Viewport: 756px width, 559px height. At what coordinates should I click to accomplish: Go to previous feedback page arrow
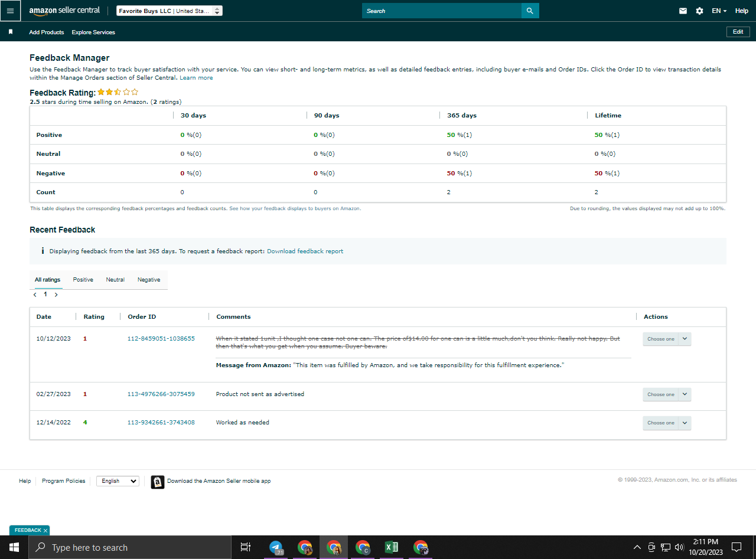click(35, 295)
